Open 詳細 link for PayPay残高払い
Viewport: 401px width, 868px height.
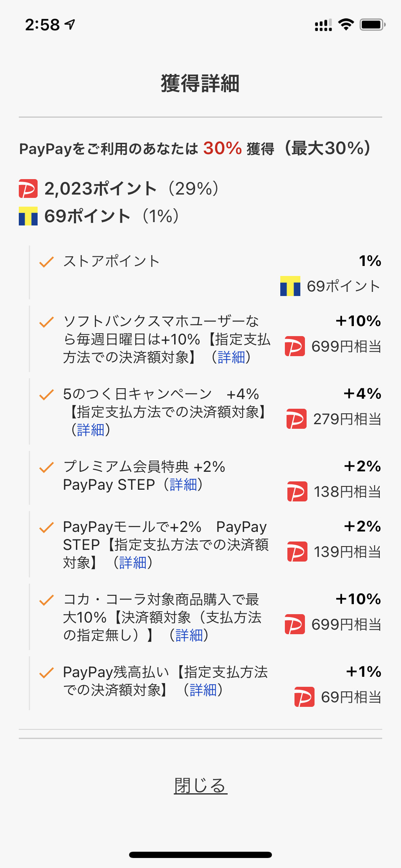pos(203,690)
